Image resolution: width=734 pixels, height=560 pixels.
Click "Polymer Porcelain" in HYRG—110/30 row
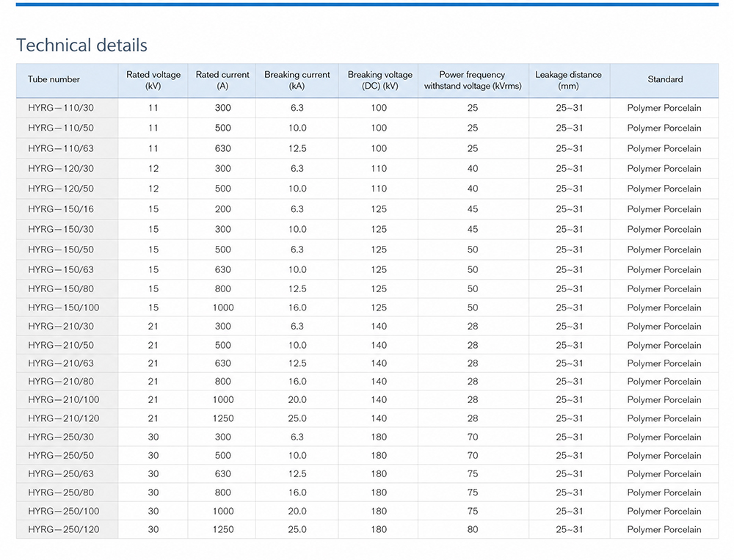click(664, 108)
